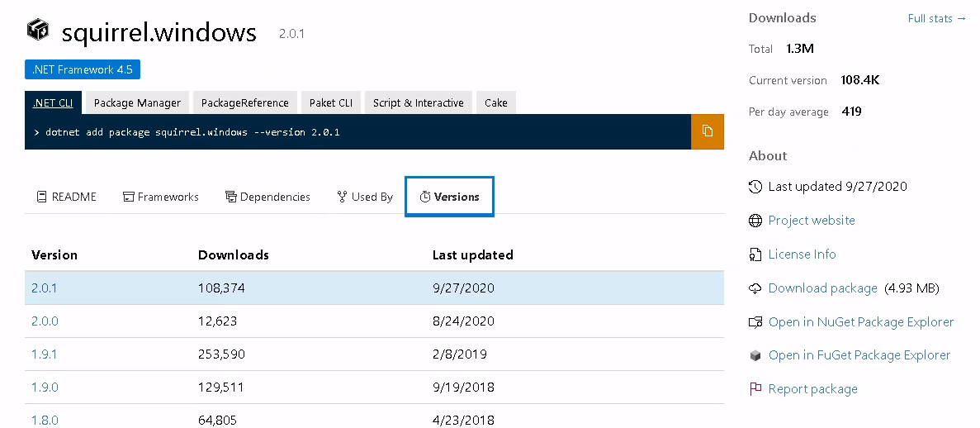Open the Script & Interactive tab
The width and height of the screenshot is (980, 428).
418,102
